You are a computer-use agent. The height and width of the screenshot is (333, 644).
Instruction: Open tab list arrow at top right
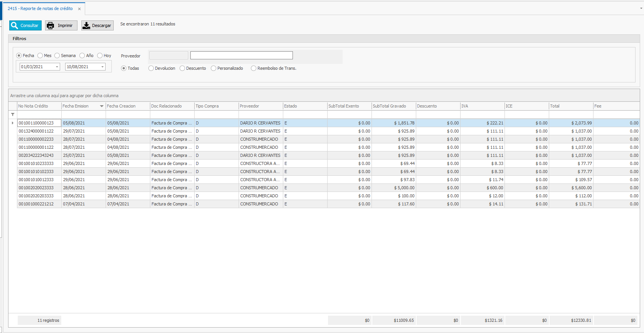pyautogui.click(x=641, y=8)
